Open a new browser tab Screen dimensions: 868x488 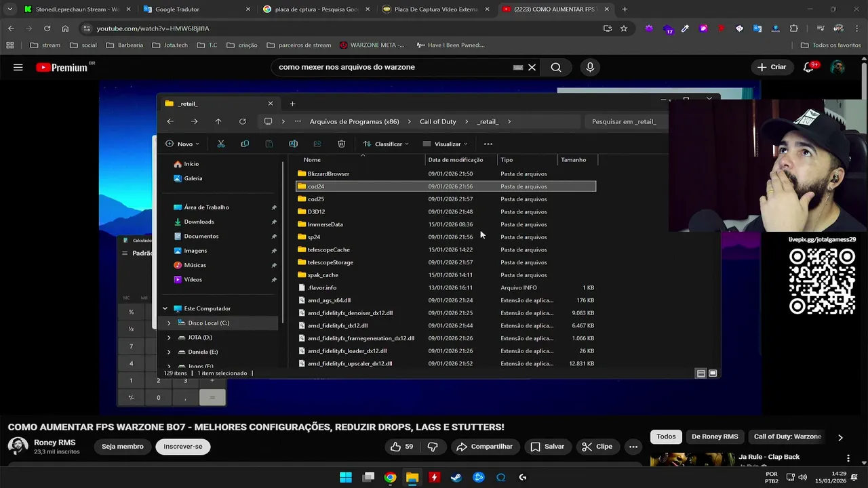625,9
